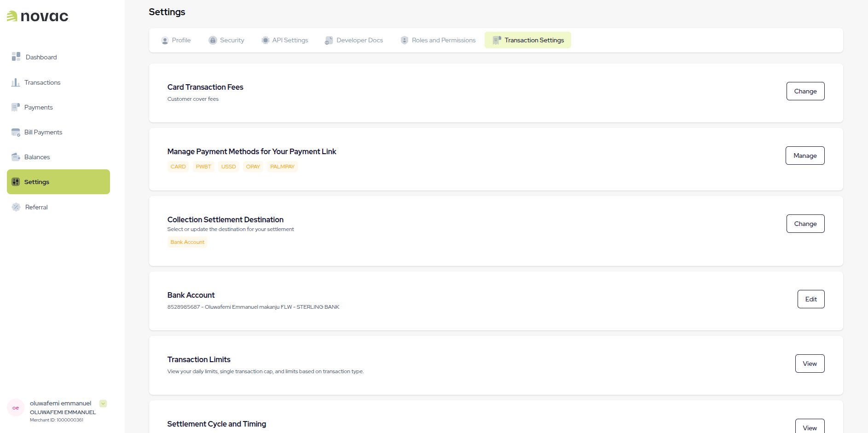Image resolution: width=868 pixels, height=433 pixels.
Task: Open Bill Payments via its sidebar icon
Action: 16,132
